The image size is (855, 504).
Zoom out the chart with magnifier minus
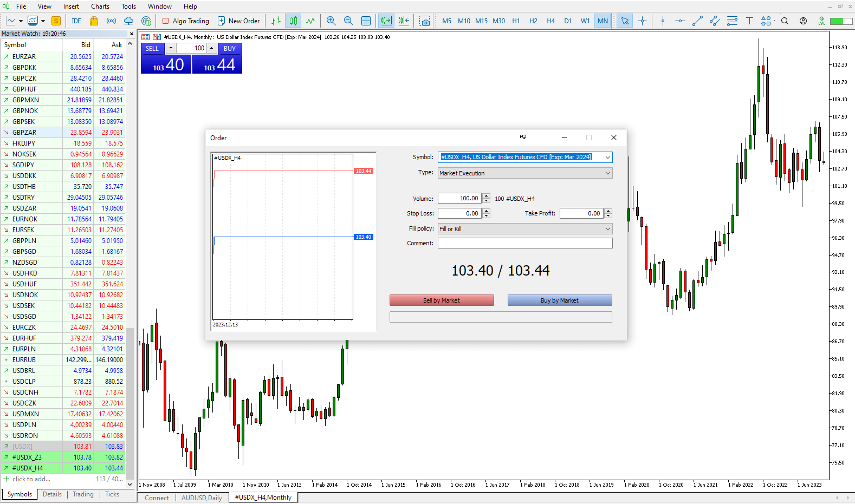[x=348, y=21]
